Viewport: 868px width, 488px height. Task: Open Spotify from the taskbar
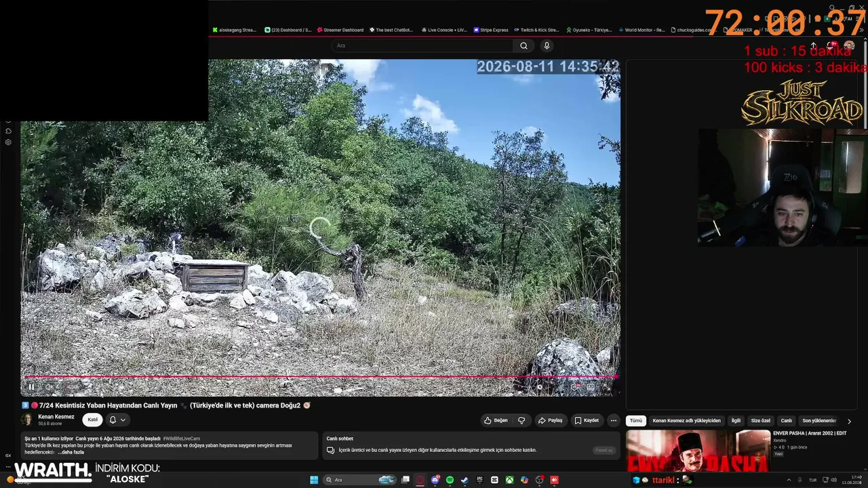450,480
